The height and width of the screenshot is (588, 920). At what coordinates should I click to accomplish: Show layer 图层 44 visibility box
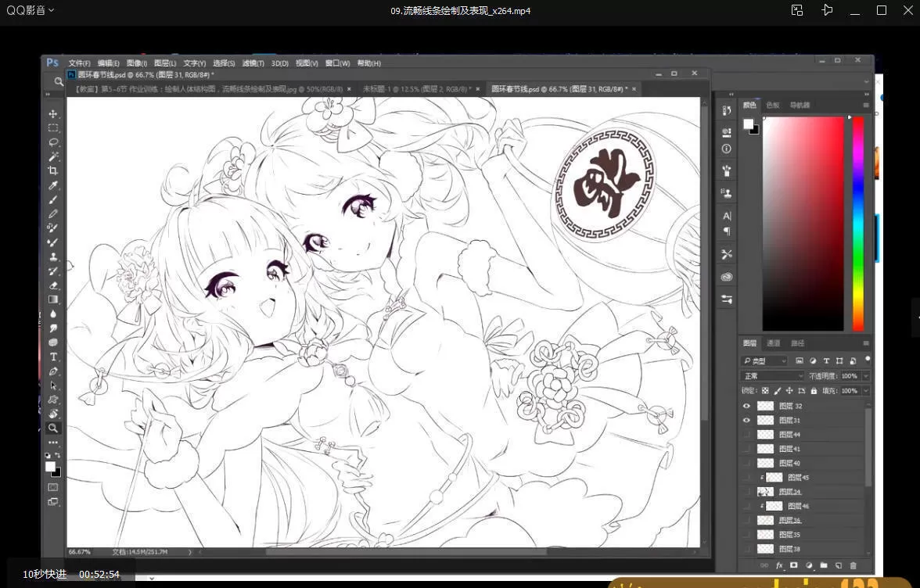(746, 435)
